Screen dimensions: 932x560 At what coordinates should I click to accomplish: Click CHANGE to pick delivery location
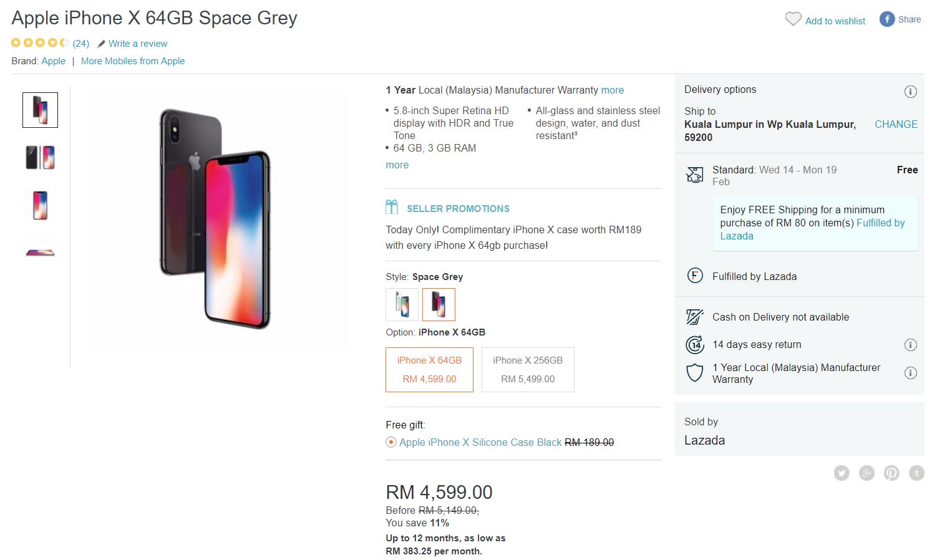[896, 124]
